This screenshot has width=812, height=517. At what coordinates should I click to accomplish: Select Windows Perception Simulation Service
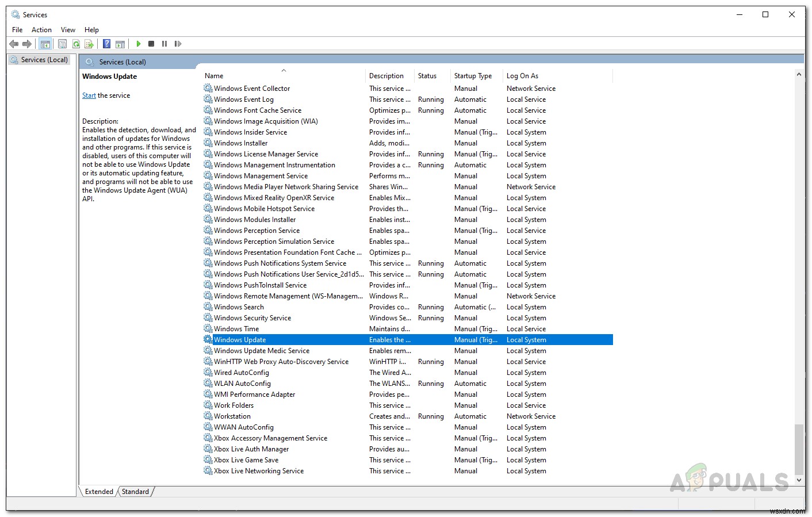pos(408,241)
